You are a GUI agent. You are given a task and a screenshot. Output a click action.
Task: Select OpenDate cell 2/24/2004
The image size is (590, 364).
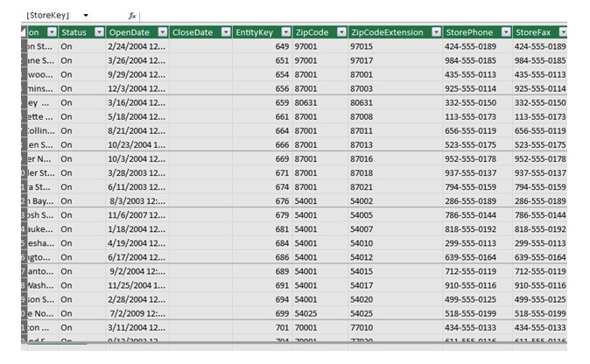[x=137, y=46]
